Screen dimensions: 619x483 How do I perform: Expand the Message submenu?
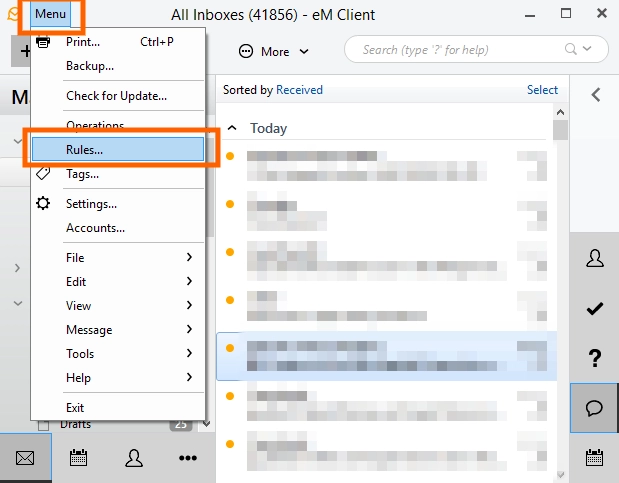point(118,330)
